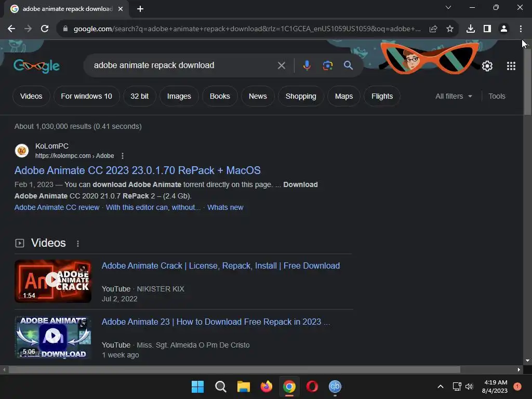Screen dimensions: 532x399
Task: Show hidden system tray icons
Action: point(441,387)
